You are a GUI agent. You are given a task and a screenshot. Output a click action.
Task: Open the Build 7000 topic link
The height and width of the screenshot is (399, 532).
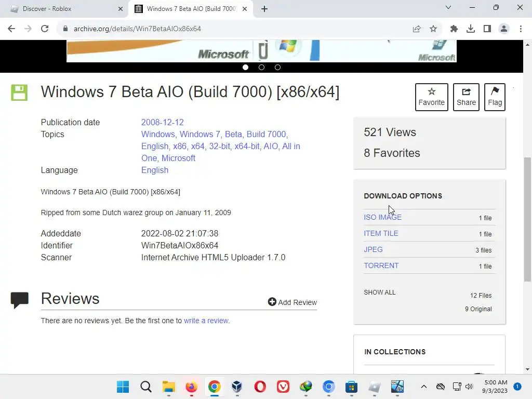pos(266,134)
